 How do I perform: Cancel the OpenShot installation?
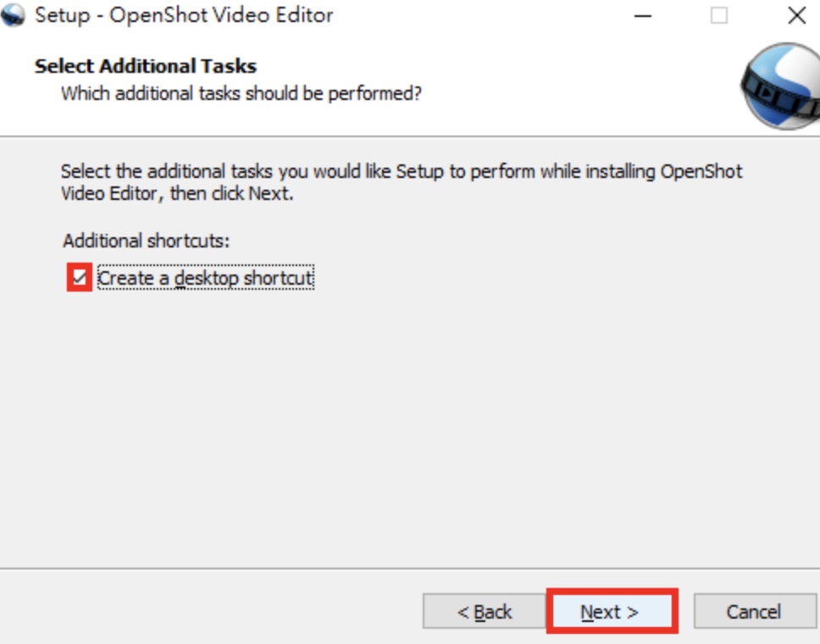click(x=754, y=611)
